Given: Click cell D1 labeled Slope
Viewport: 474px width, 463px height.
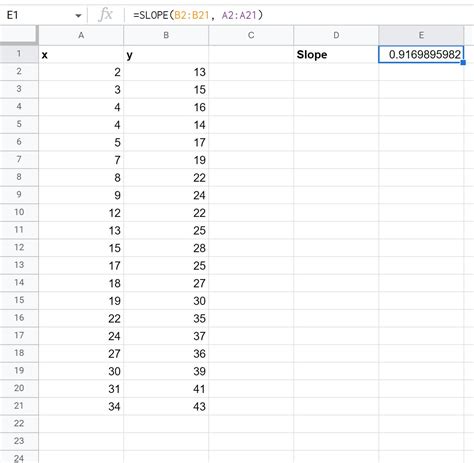Looking at the screenshot, I should tap(336, 54).
